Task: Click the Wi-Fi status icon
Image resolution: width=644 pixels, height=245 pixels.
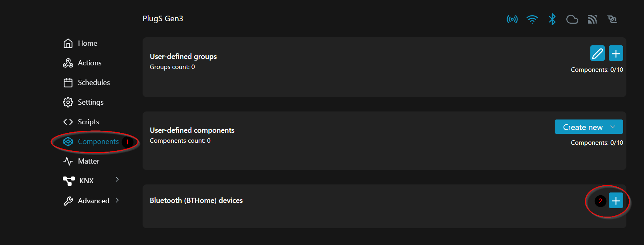Action: point(532,19)
